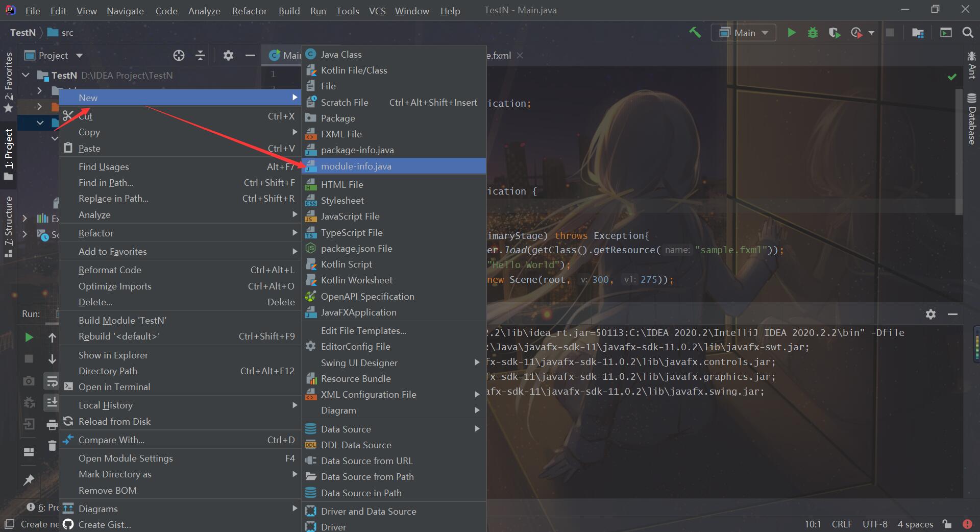Toggle soft-wrap in Run panel
Screen dimensions: 980x532
coord(52,381)
